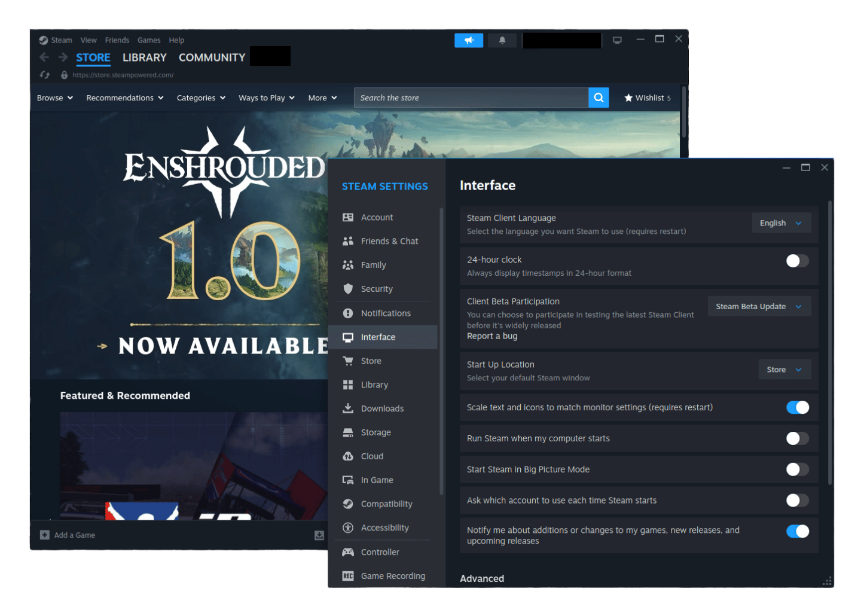Open Security settings section
Viewport: 861px width, 616px height.
tap(383, 289)
